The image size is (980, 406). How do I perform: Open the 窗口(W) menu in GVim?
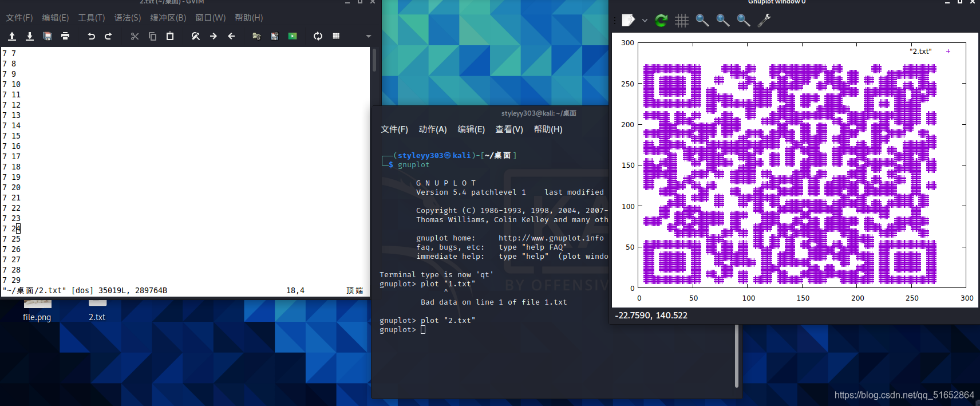tap(211, 18)
